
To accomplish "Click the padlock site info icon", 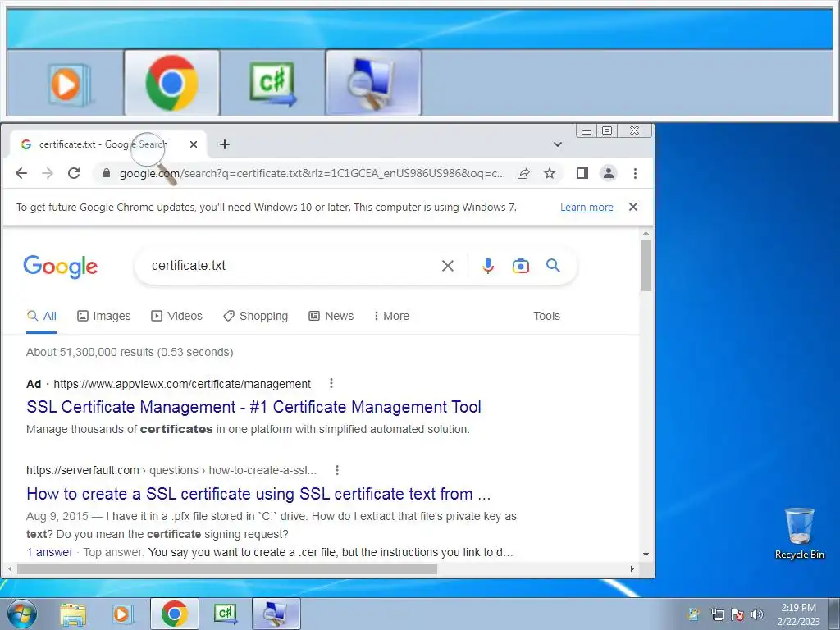I will (x=107, y=173).
